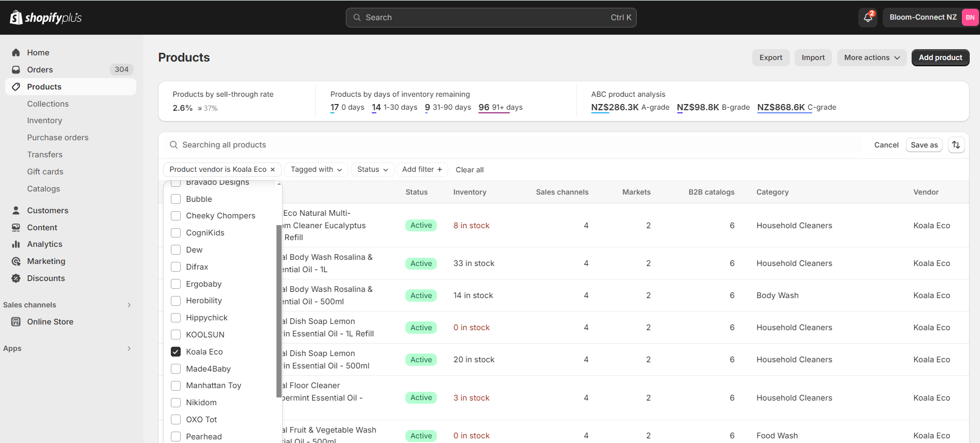
Task: Click the Shopify Plus logo
Action: 46,18
